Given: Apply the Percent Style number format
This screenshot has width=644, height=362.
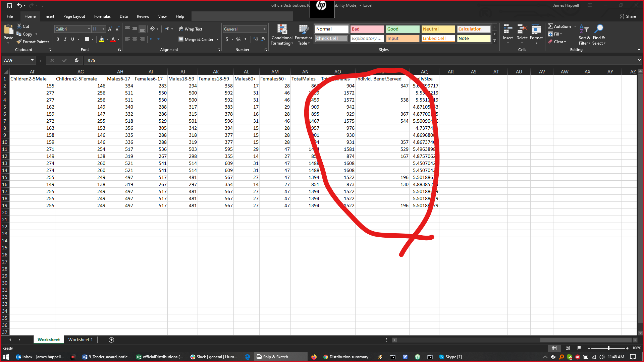Looking at the screenshot, I should 238,39.
